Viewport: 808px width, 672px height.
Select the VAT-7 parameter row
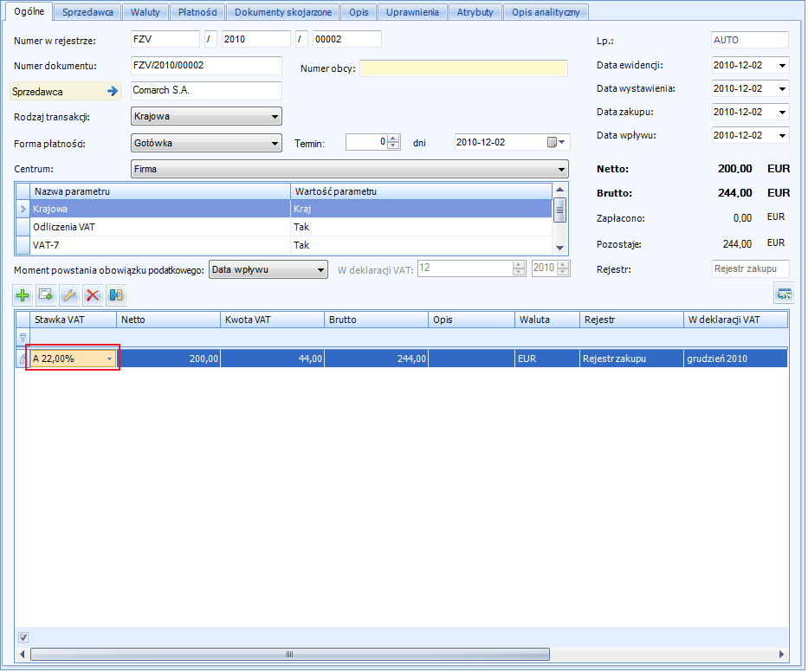(283, 245)
